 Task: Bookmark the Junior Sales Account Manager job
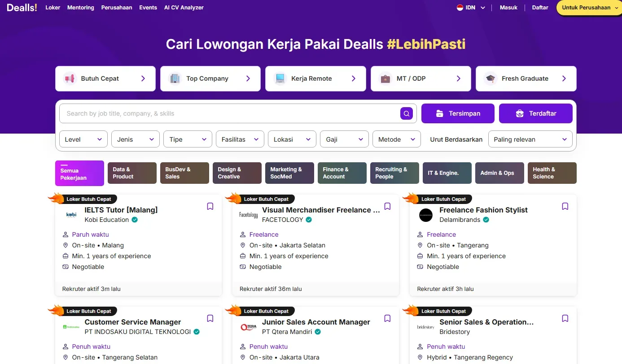(x=388, y=318)
